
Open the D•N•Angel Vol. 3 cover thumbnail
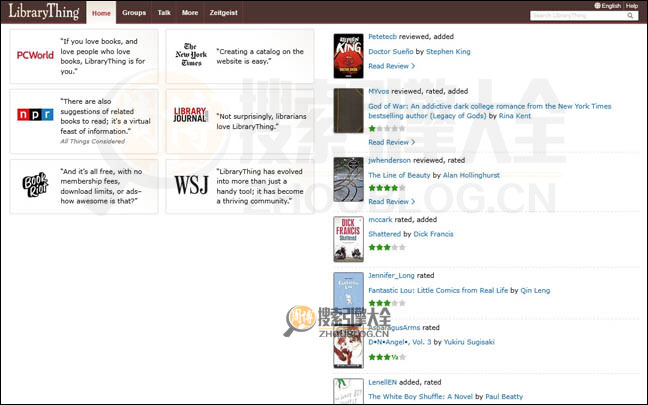point(348,347)
